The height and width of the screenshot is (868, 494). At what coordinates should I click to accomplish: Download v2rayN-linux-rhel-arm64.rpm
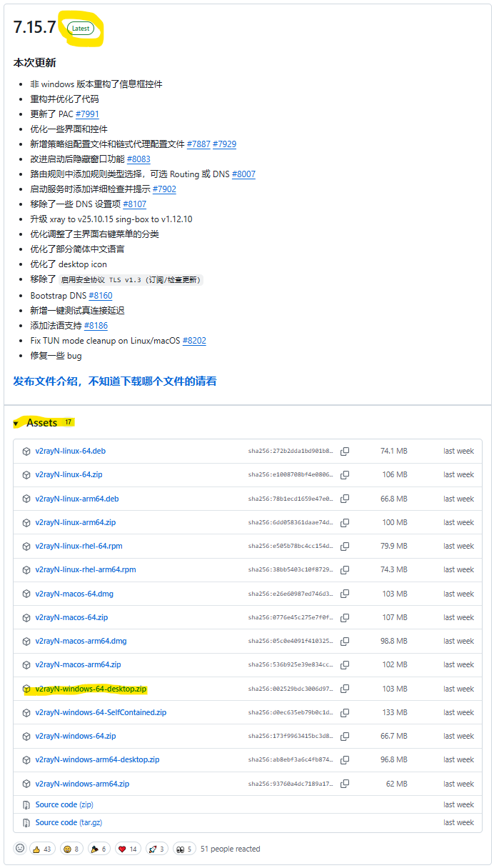85,570
